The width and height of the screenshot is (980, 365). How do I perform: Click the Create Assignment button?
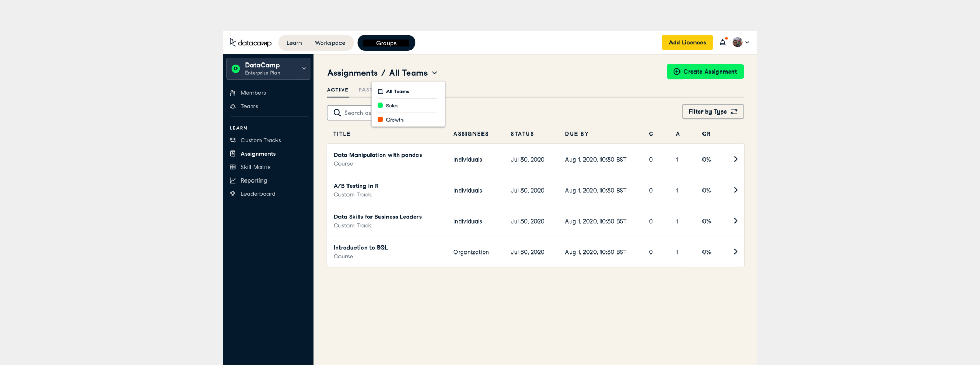[705, 72]
